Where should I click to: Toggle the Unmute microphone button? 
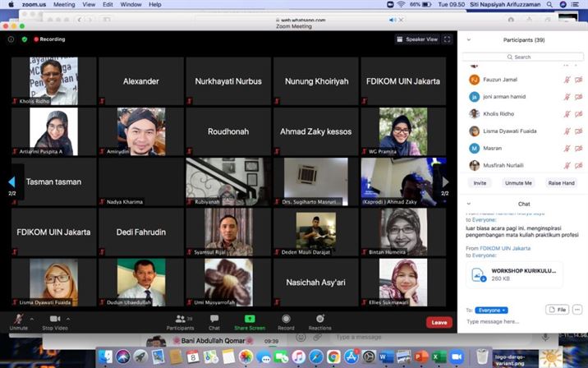(x=18, y=319)
